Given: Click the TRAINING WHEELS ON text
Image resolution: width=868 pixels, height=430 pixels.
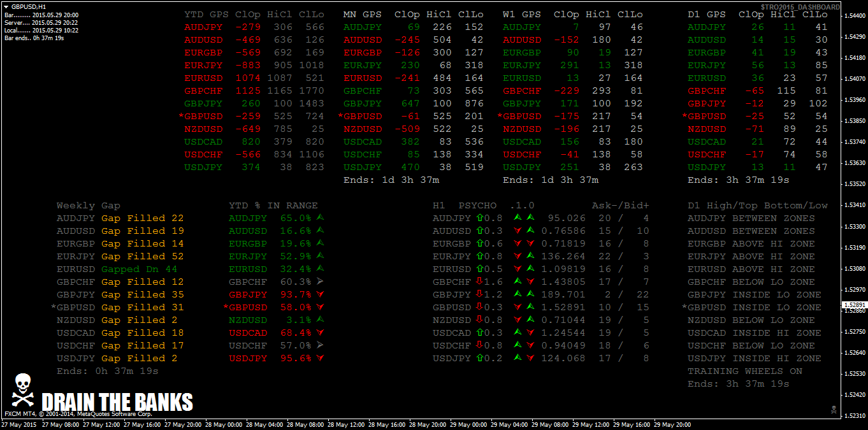Looking at the screenshot, I should tap(745, 371).
